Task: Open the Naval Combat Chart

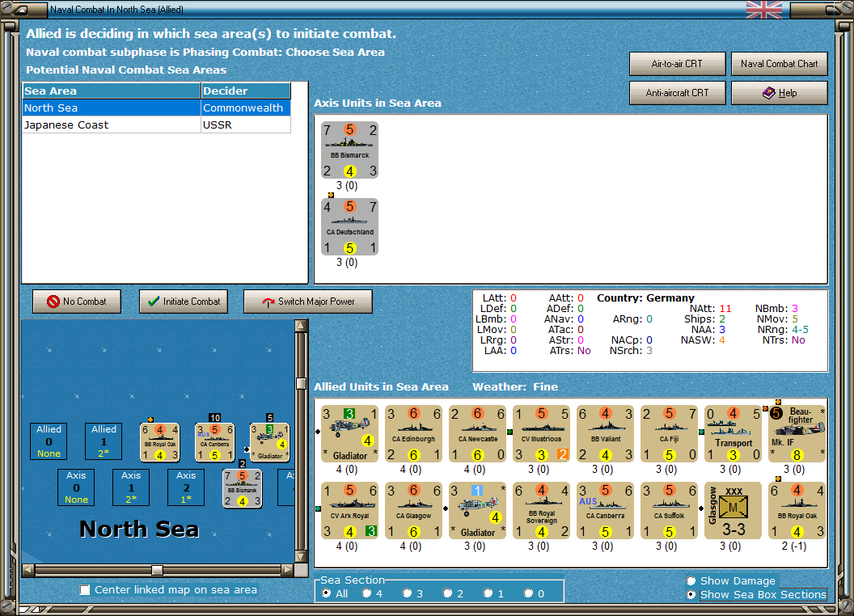Action: tap(780, 64)
